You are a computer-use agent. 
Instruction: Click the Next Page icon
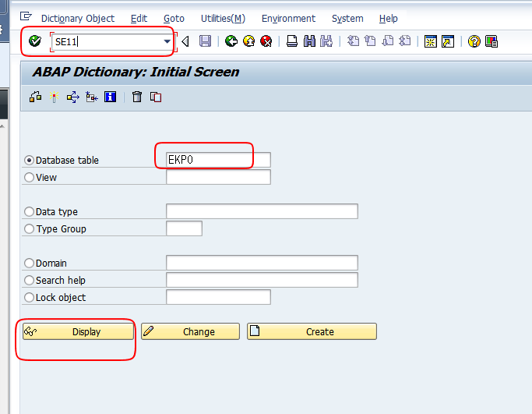[387, 41]
